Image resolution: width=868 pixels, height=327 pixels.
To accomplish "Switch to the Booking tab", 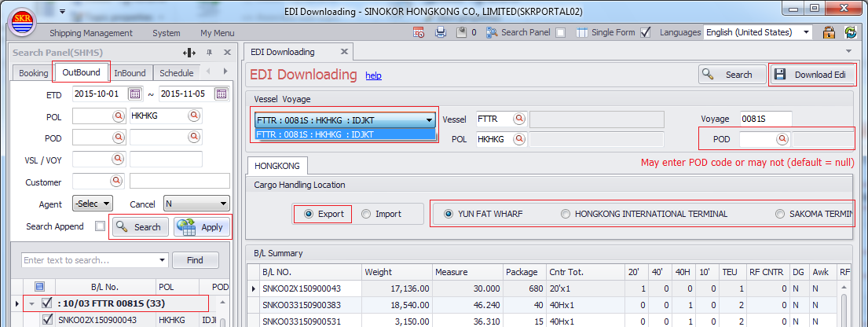I will click(x=33, y=73).
